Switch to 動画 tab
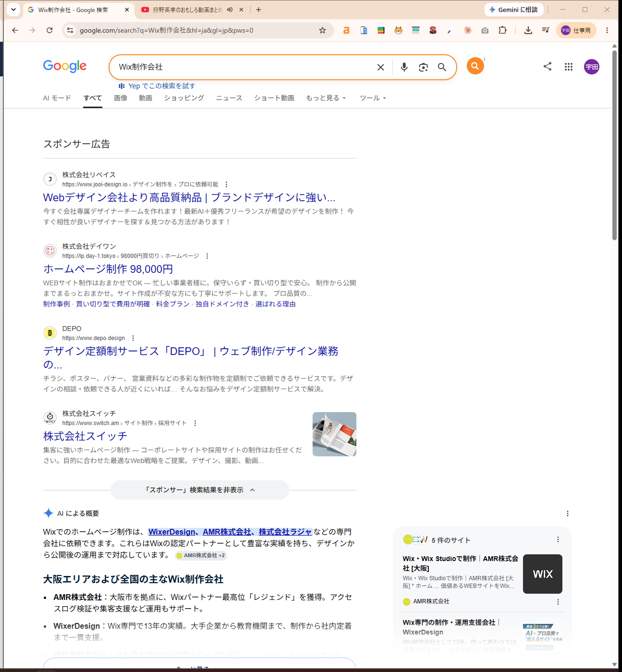 (146, 98)
